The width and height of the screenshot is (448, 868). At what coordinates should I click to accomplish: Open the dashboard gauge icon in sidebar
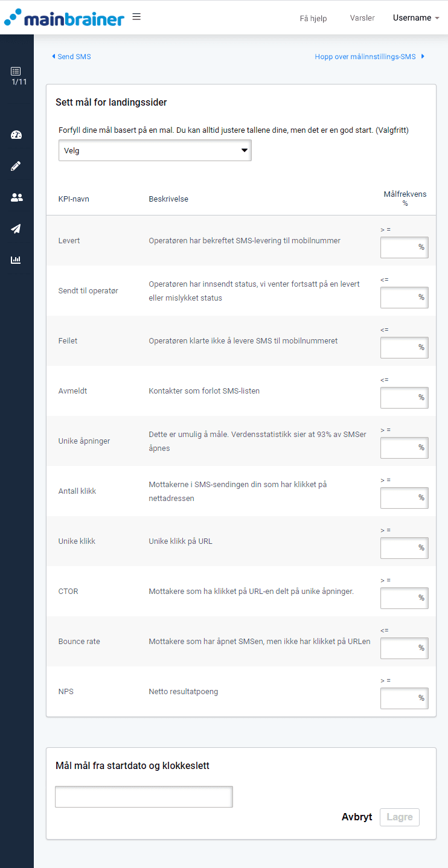coord(16,135)
